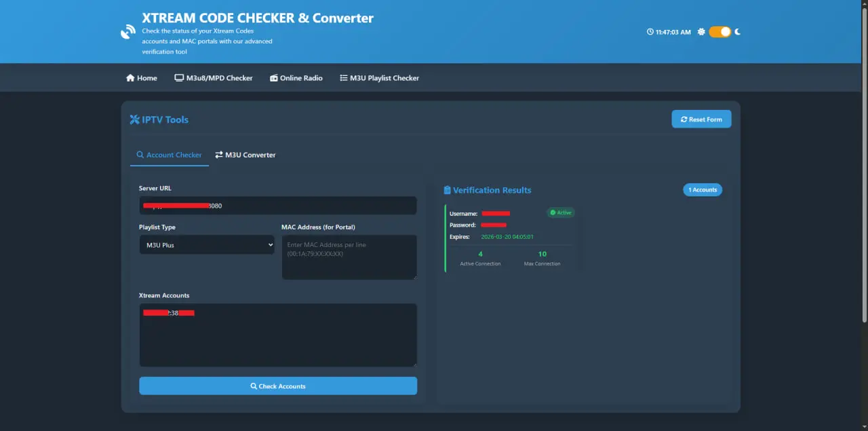This screenshot has width=868, height=431.
Task: Click the list icon beside M3U Playlist Checker
Action: (344, 78)
